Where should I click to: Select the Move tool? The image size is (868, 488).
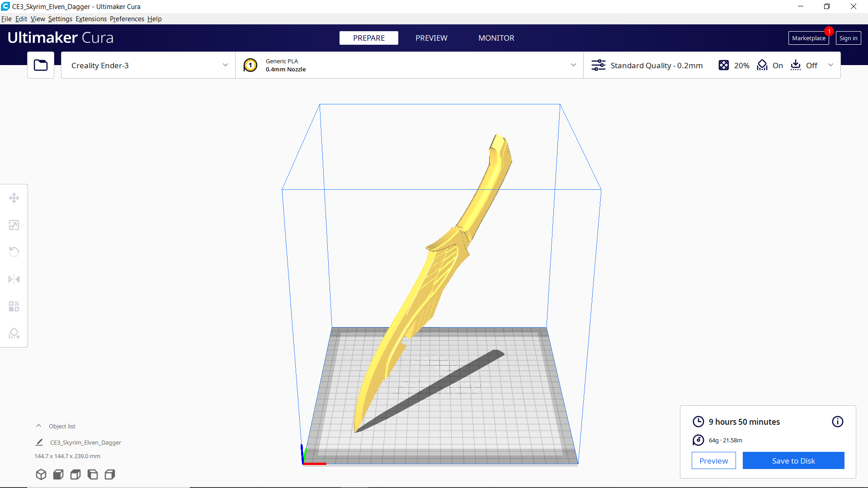14,198
